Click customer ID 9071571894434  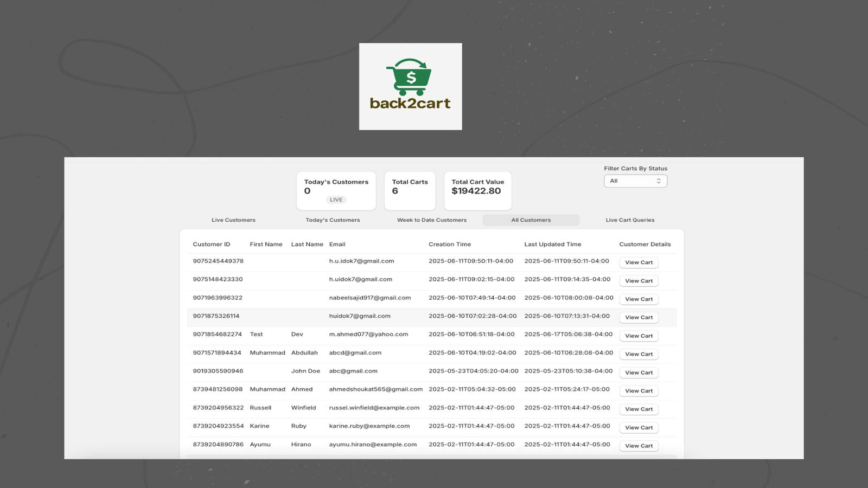[217, 353]
